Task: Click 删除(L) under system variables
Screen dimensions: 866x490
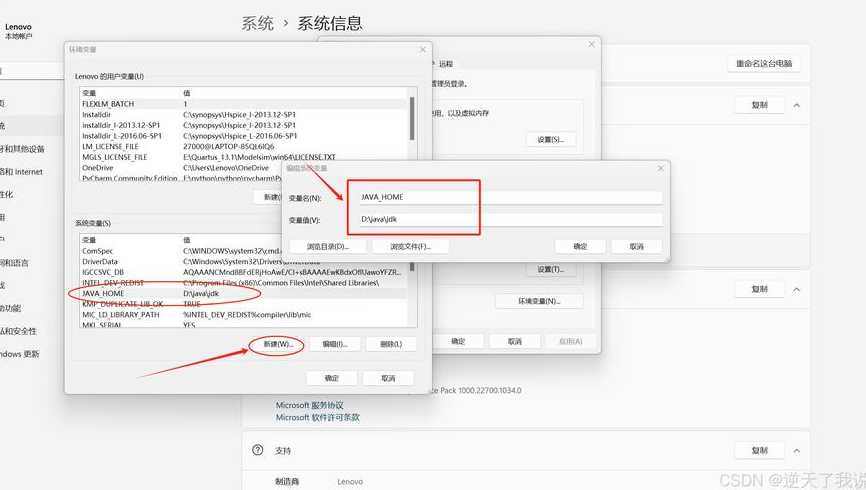Action: click(x=391, y=344)
